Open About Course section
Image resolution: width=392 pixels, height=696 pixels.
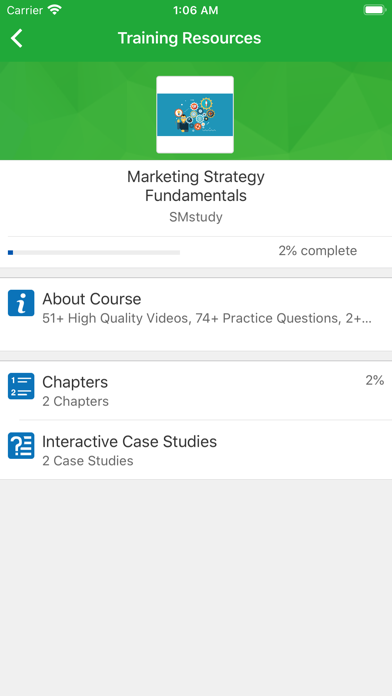[x=196, y=314]
